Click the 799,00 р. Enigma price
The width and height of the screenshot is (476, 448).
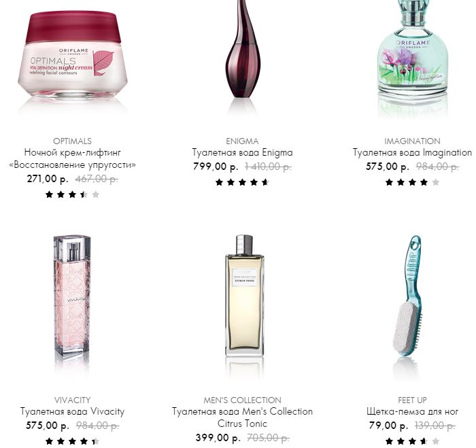216,167
